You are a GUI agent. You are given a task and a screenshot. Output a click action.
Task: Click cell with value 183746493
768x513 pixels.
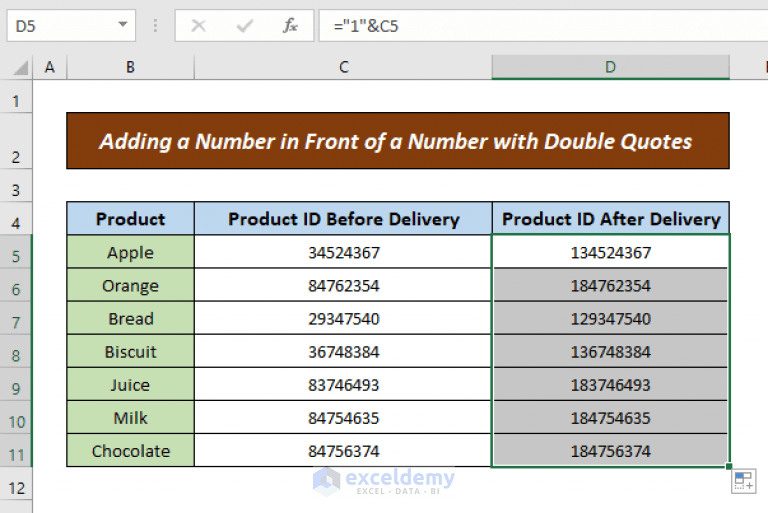pyautogui.click(x=611, y=385)
